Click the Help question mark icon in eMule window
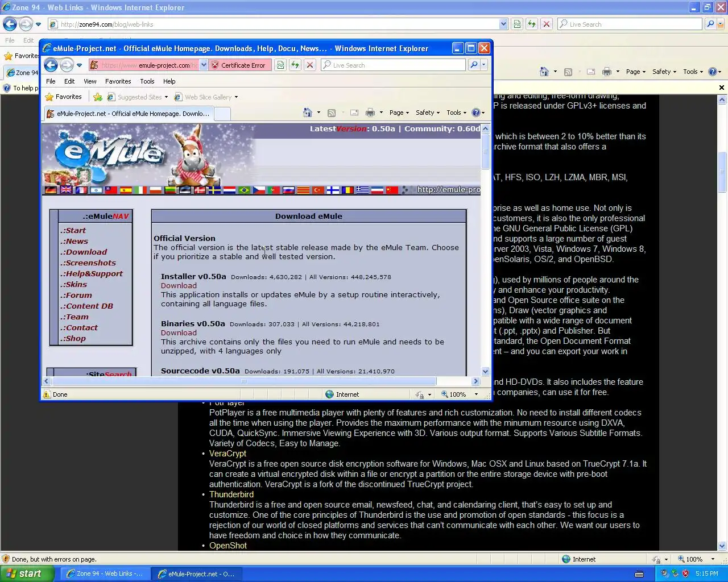This screenshot has width=728, height=582. click(x=476, y=113)
